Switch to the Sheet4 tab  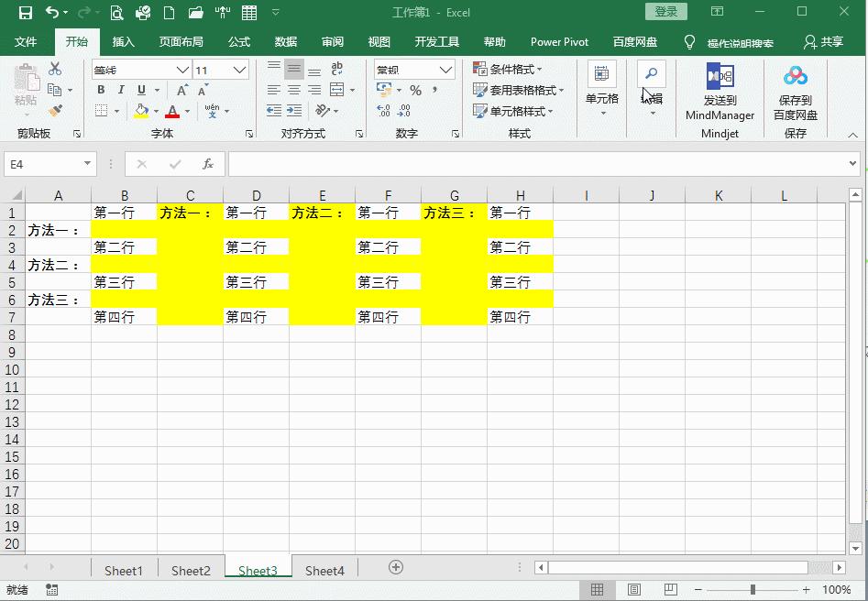[x=324, y=570]
